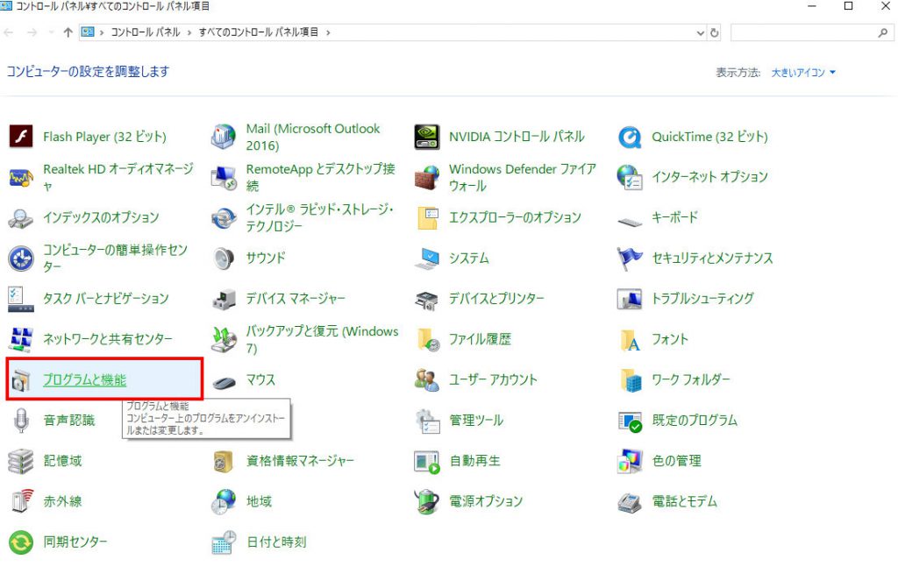The height and width of the screenshot is (588, 898).
Task: Click the refresh button beside address bar
Action: [x=715, y=32]
